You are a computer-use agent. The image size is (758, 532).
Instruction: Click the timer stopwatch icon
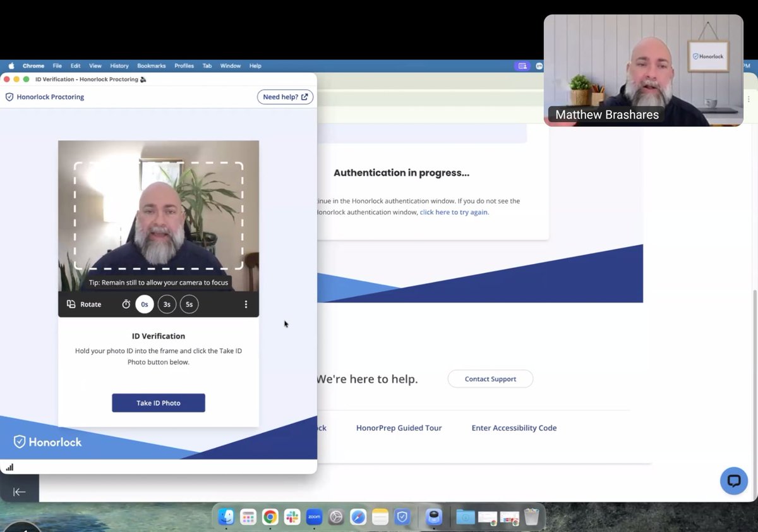click(126, 305)
